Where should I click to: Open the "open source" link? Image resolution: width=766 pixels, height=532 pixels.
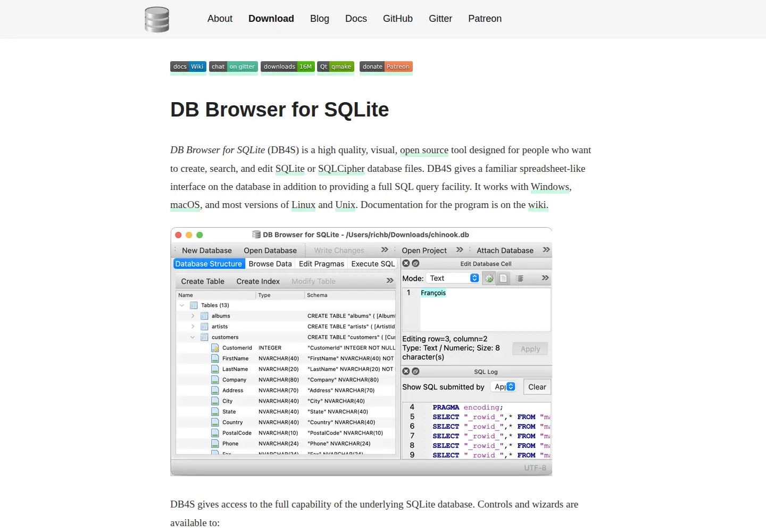(x=424, y=150)
